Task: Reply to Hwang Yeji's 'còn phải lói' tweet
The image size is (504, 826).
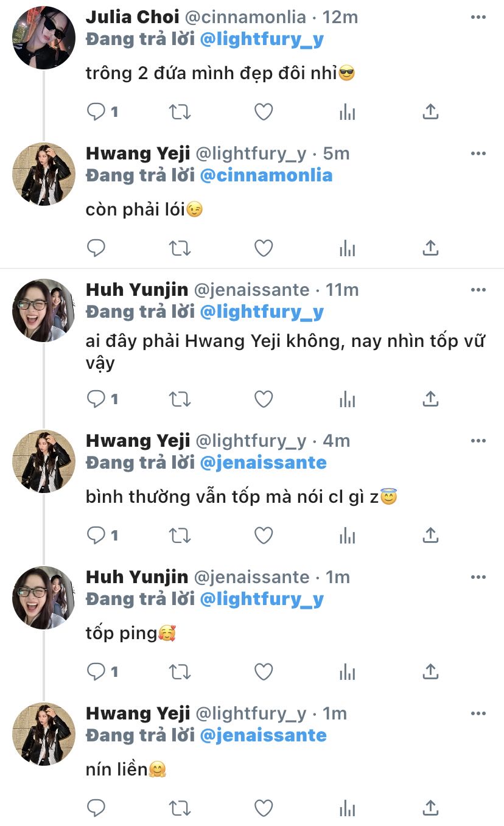Action: click(96, 248)
